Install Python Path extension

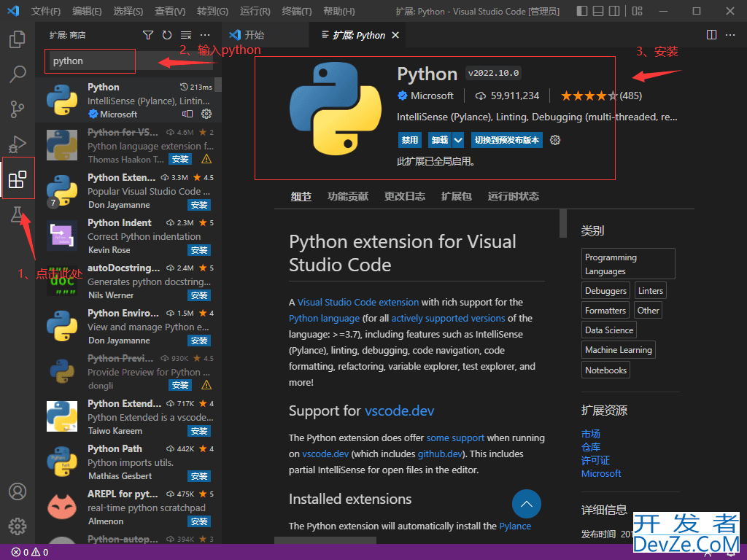(x=198, y=476)
